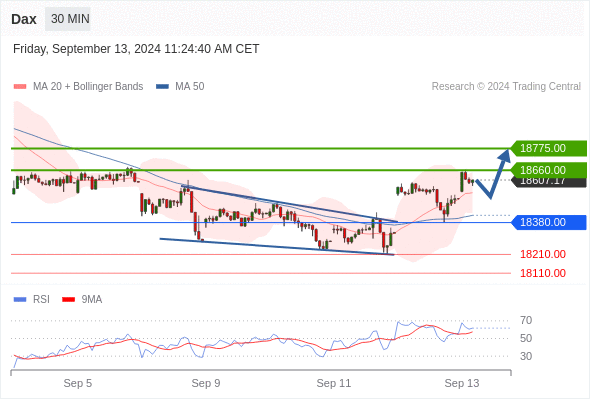Screen dimensions: 590x400
Task: Click the 18110.00 red support label
Action: [543, 273]
